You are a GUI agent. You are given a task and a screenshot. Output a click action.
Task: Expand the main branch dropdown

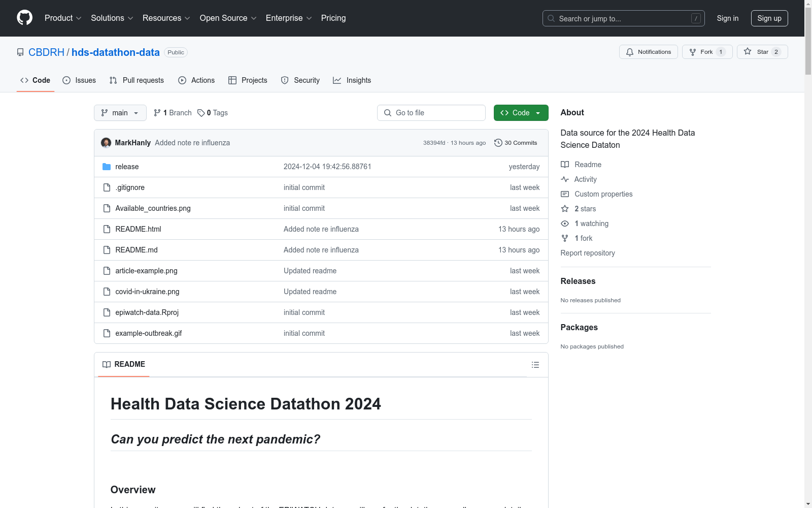point(120,113)
